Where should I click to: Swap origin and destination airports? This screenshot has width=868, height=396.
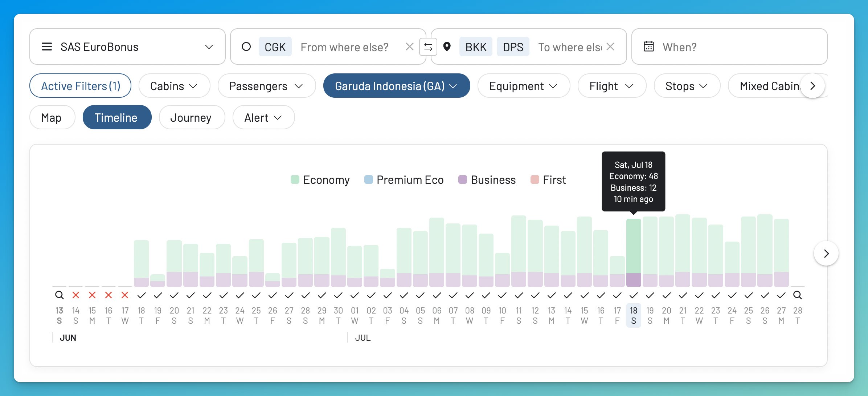(x=428, y=47)
